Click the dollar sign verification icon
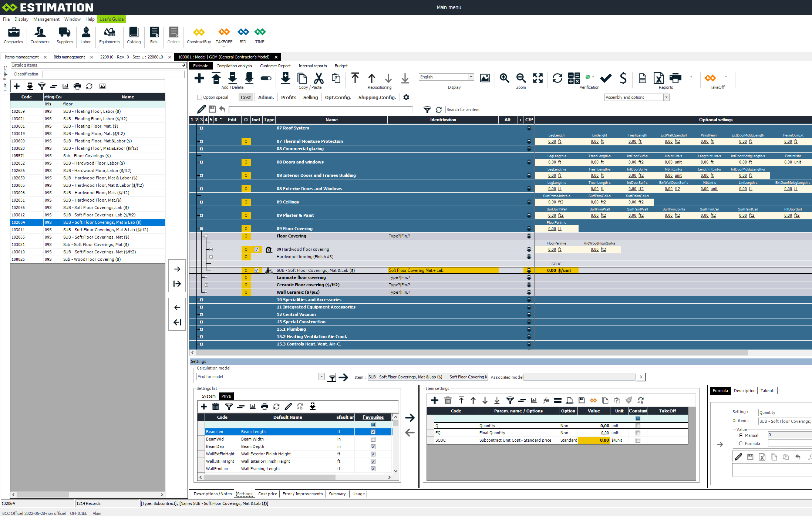The height and width of the screenshot is (516, 812). [623, 78]
